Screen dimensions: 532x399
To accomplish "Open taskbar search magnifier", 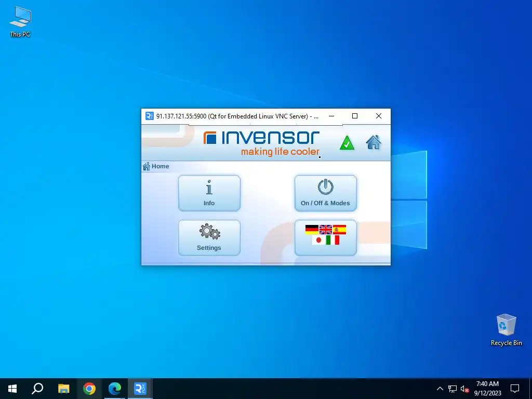I will [37, 389].
